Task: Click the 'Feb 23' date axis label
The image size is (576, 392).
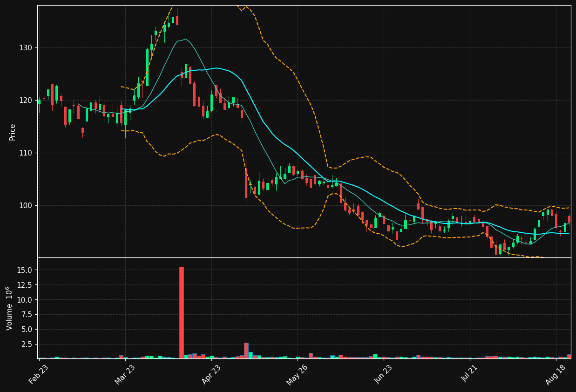Action: tap(39, 374)
